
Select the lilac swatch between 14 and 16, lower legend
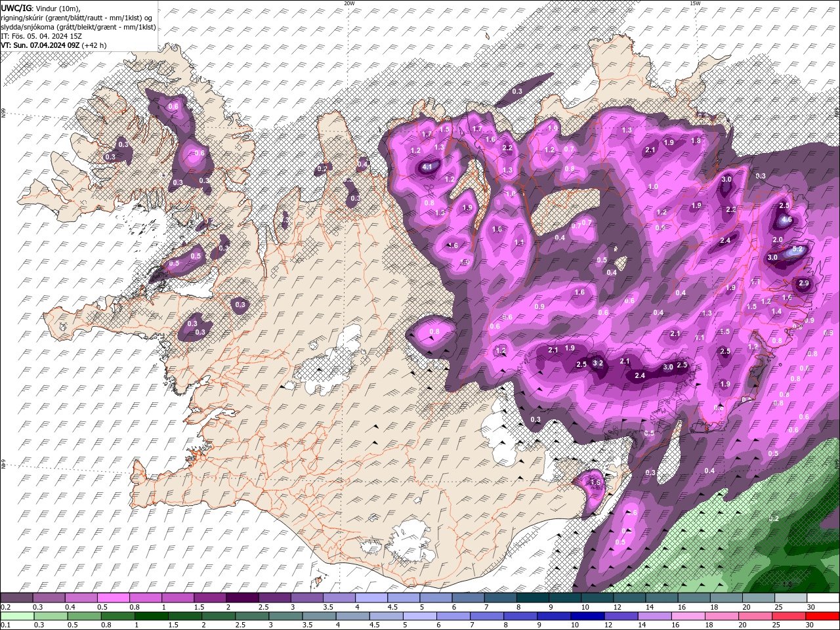coord(654,616)
